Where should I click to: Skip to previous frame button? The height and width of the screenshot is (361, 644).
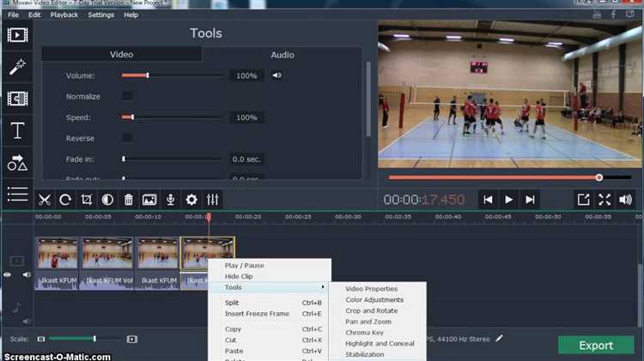[488, 200]
